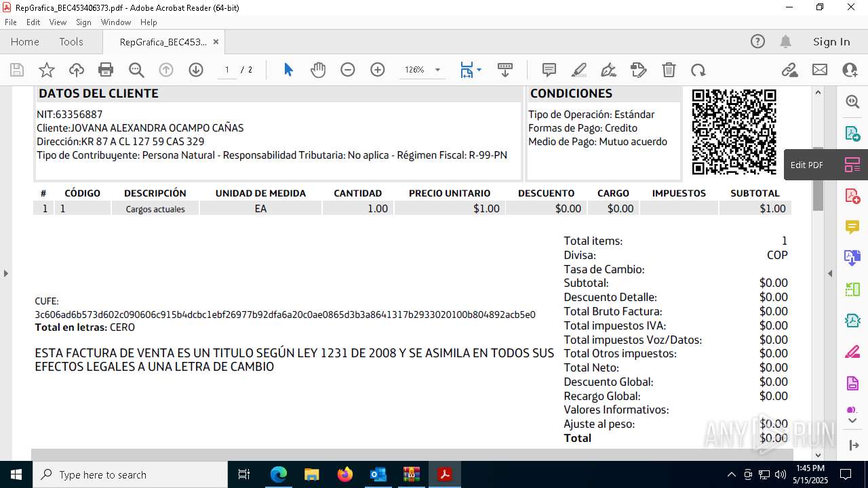The height and width of the screenshot is (488, 868).
Task: Select the highlight text tool
Action: (579, 70)
